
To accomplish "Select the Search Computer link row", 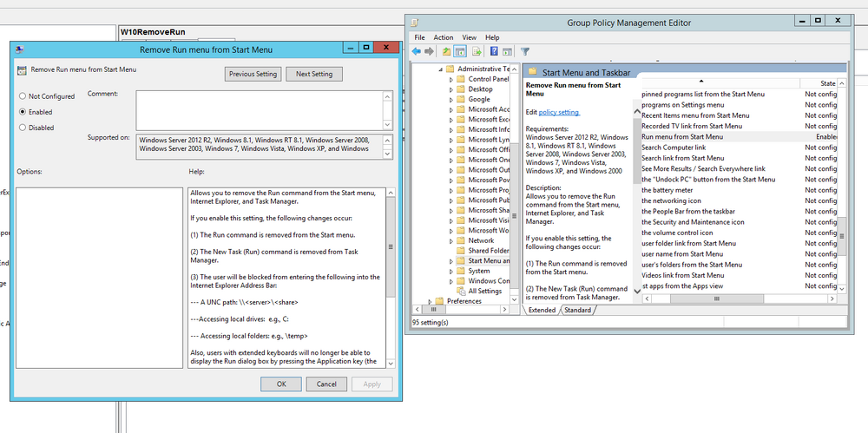I will [x=739, y=148].
